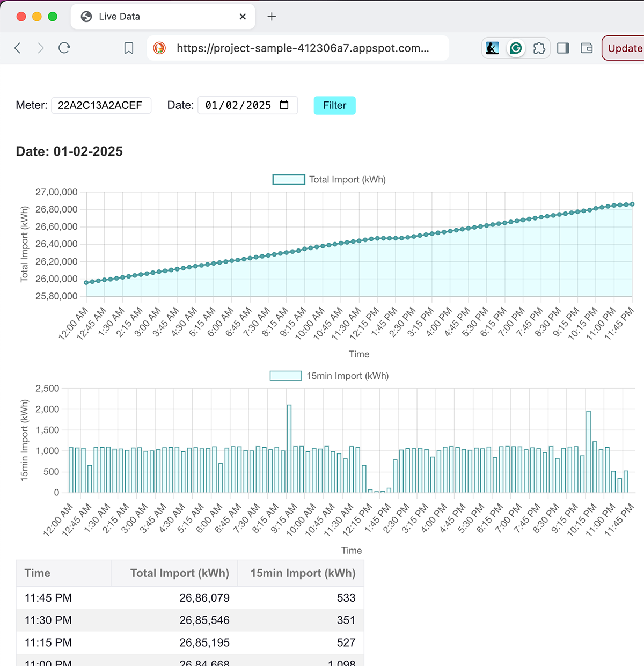This screenshot has height=666, width=644.
Task: Select the value 26,85,195 in the table
Action: [x=204, y=642]
